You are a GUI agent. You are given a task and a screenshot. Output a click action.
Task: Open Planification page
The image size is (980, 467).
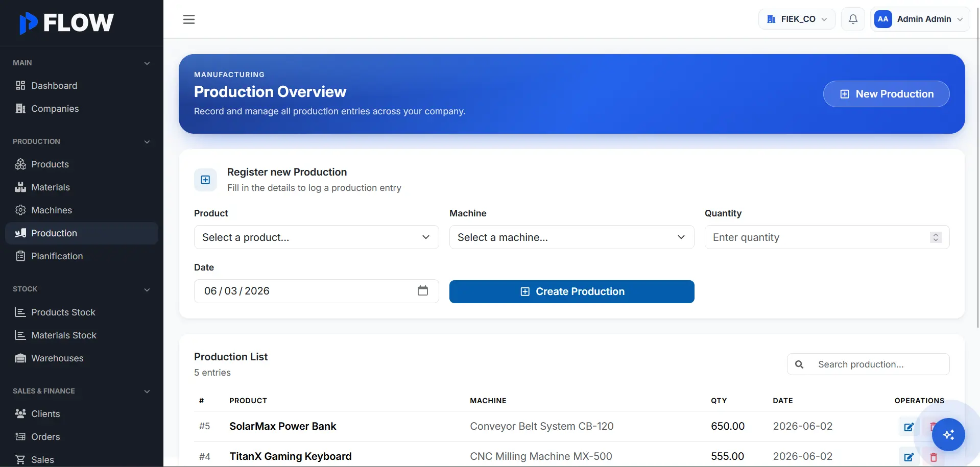[82, 256]
